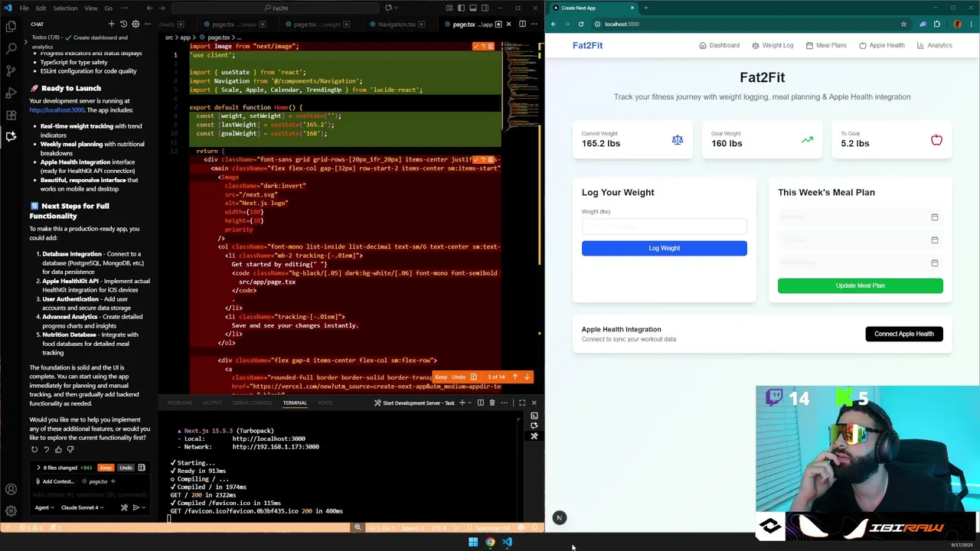The width and height of the screenshot is (980, 551).
Task: Open the File menu
Action: (x=24, y=8)
